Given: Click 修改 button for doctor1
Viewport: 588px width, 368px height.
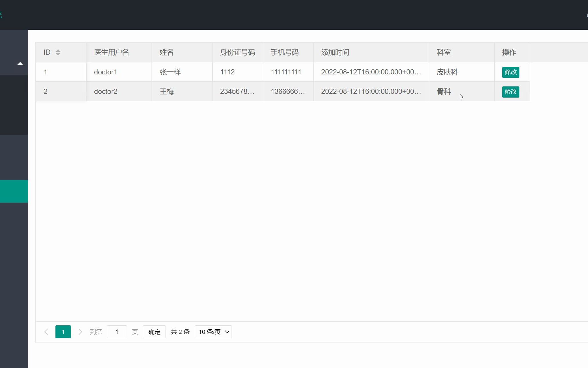Looking at the screenshot, I should (510, 72).
